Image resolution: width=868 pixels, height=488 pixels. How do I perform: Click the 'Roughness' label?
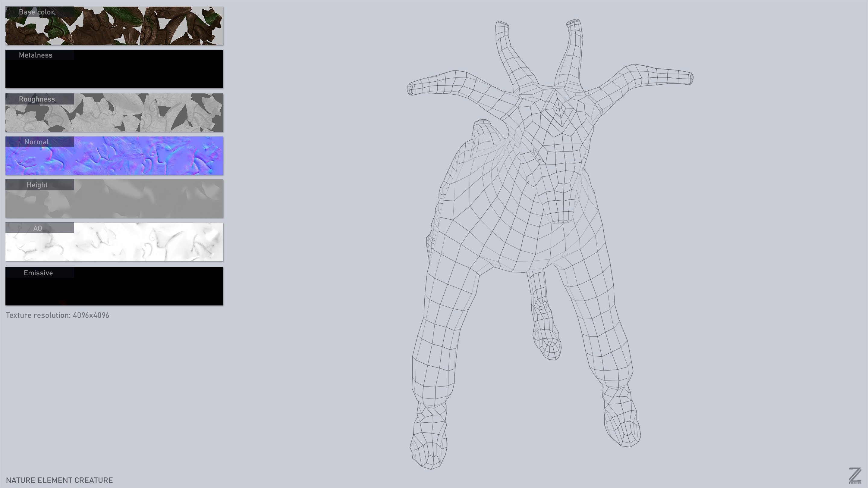pos(37,99)
